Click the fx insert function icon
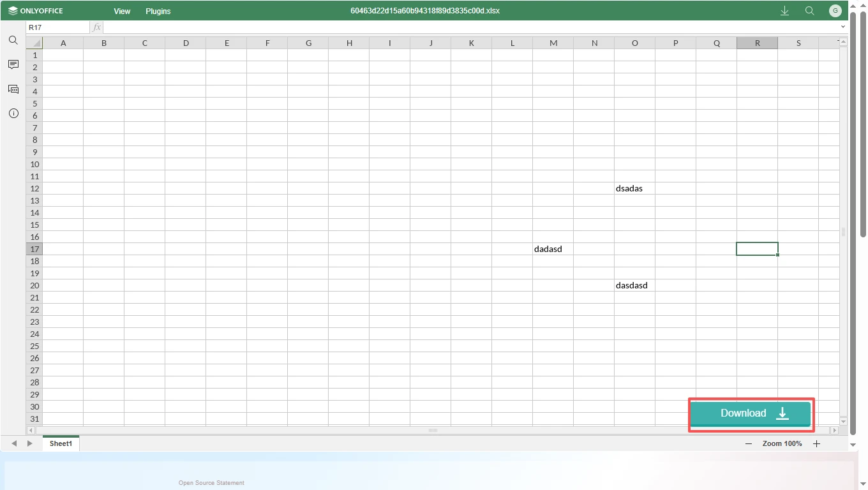 97,27
